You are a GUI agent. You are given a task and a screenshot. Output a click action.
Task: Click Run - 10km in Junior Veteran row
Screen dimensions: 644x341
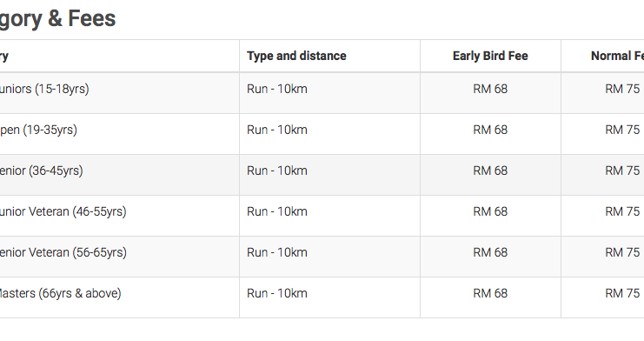(277, 211)
